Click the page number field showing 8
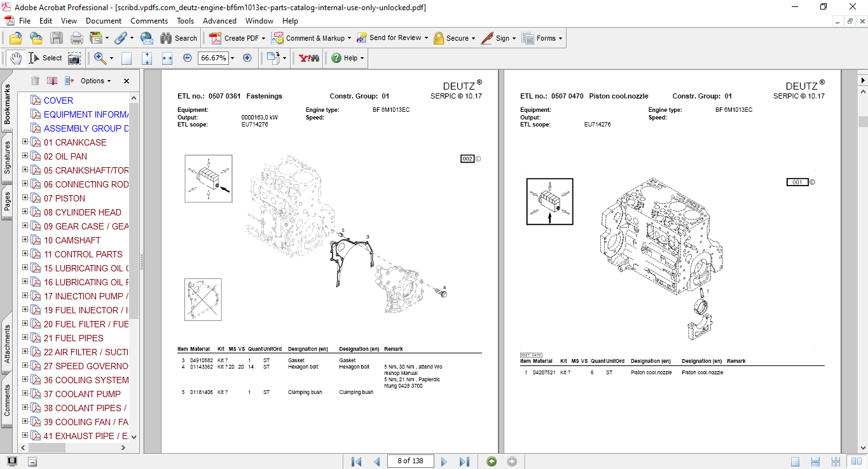Image resolution: width=868 pixels, height=469 pixels. click(410, 461)
